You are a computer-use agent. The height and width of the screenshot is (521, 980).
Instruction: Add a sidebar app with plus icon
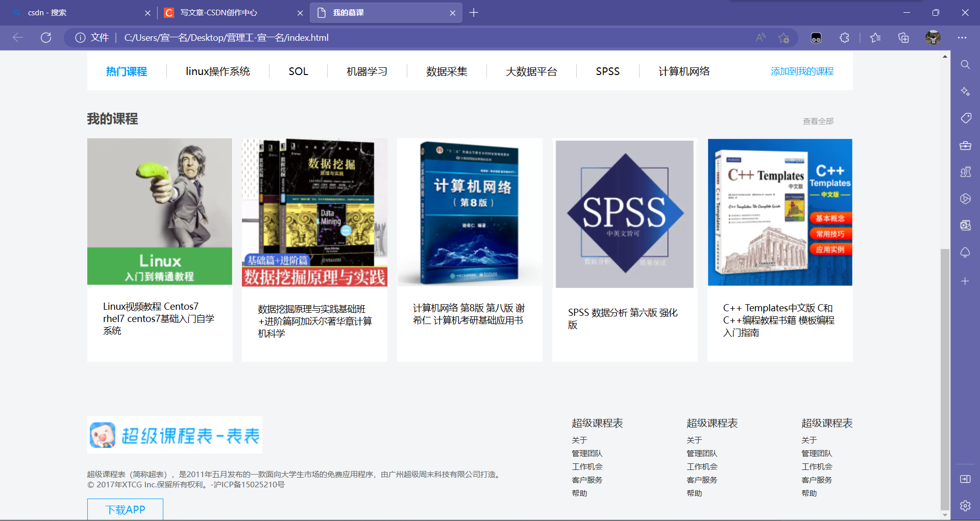(965, 281)
